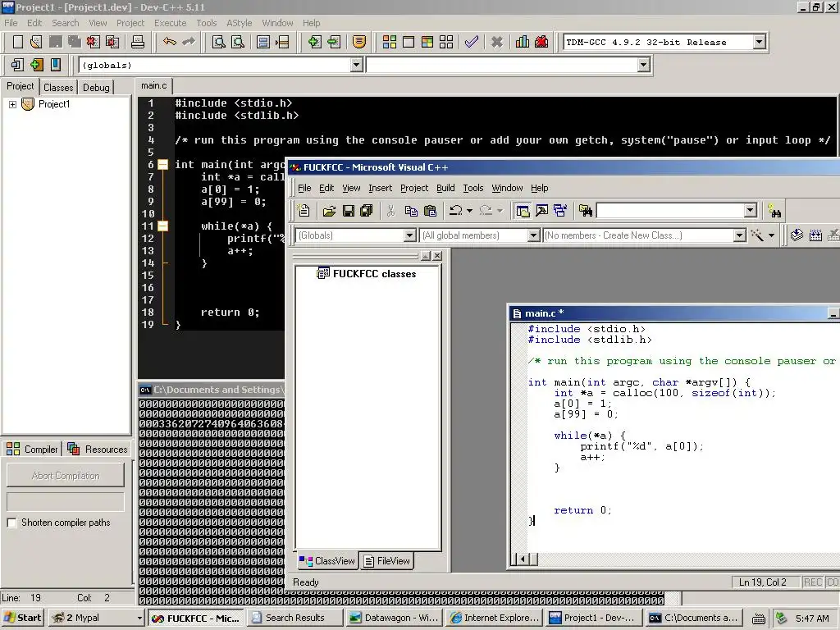Toggle the Output pane icon in Visual C++
The image size is (840, 630).
[x=541, y=211]
